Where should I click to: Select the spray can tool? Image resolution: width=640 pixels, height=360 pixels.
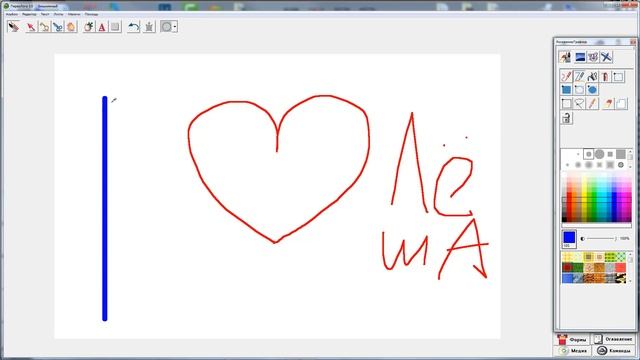click(592, 76)
